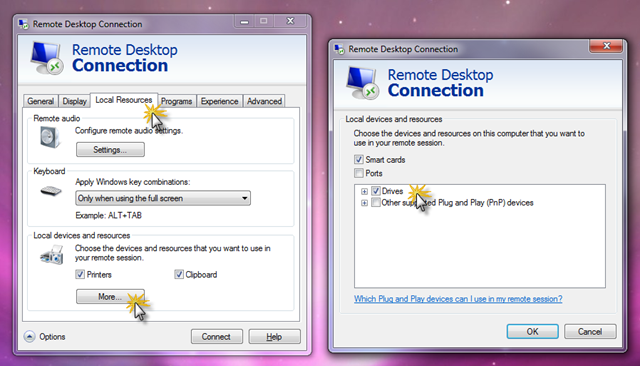Open the Advanced tab
Screen dimensions: 640x366
(264, 101)
